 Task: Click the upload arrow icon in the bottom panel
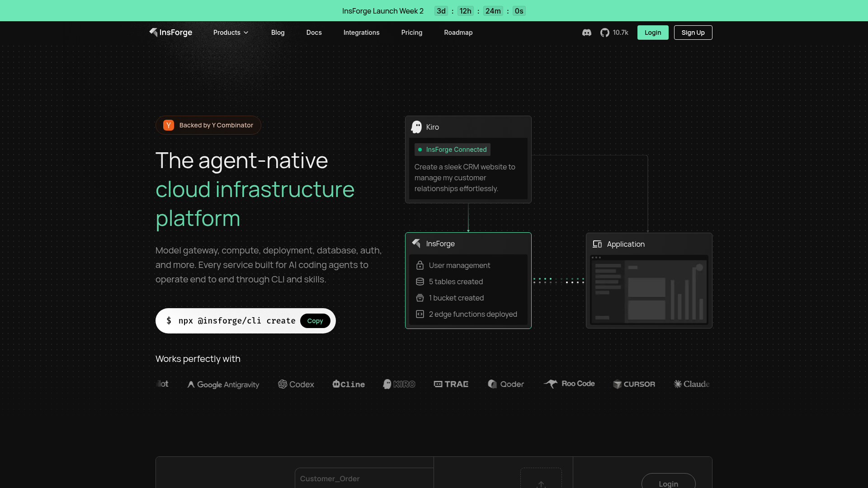click(x=541, y=484)
